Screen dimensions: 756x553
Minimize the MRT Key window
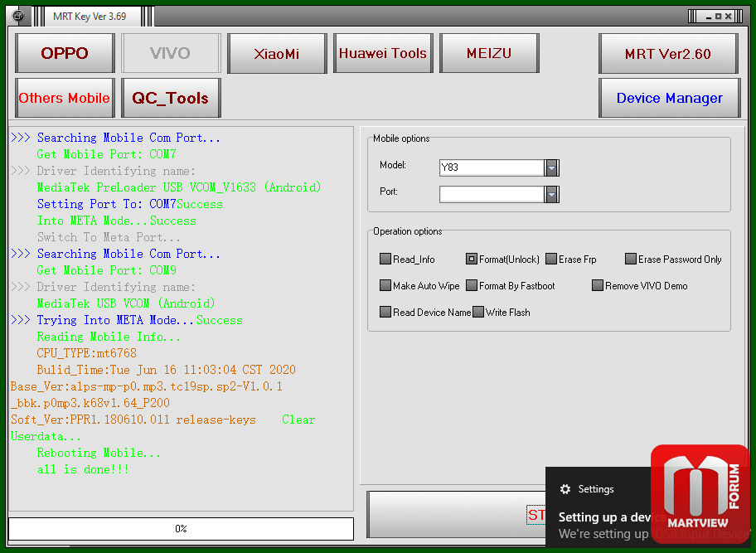[x=709, y=17]
